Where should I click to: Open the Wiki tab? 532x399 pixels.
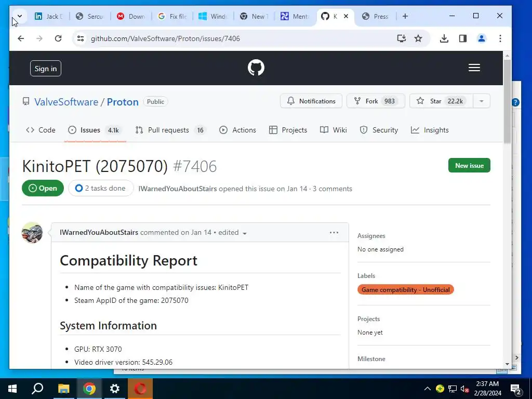pos(333,130)
